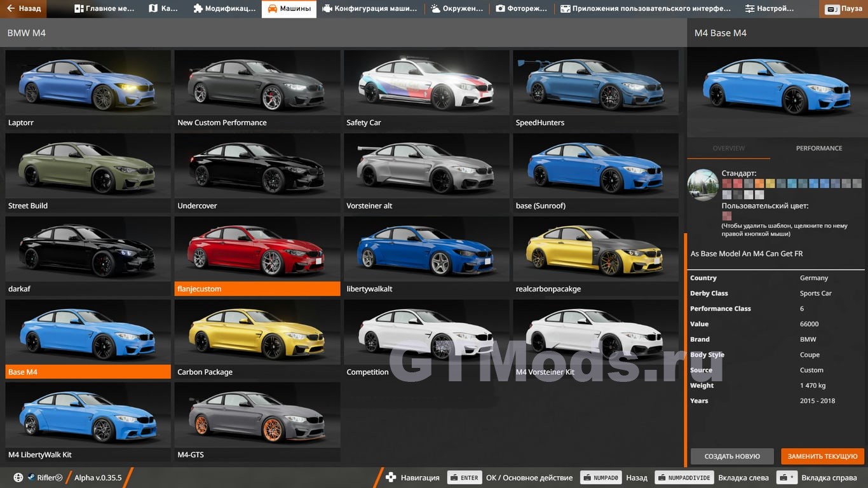Viewport: 868px width, 488px height.
Task: Click the asterisk key icon for Вкладка справа
Action: coord(788,478)
